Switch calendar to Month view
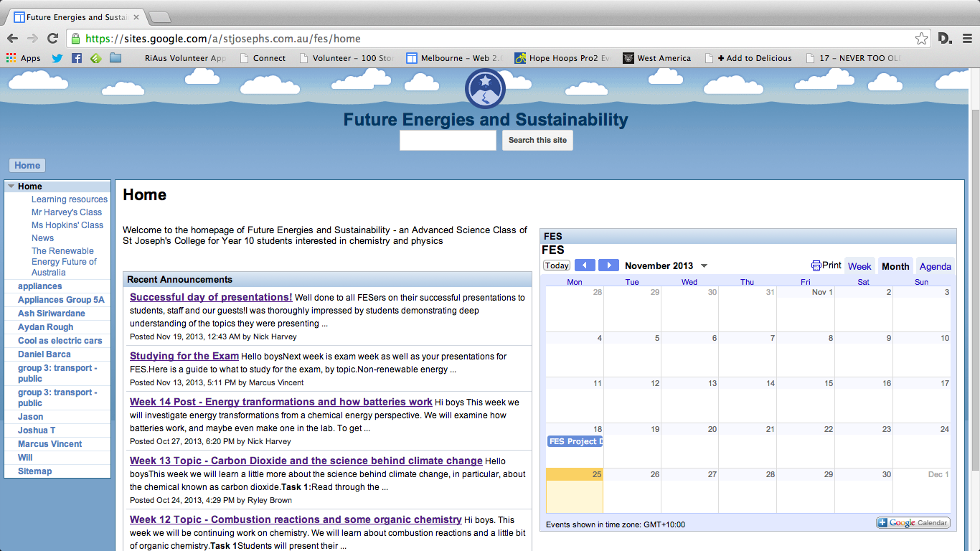 click(895, 266)
